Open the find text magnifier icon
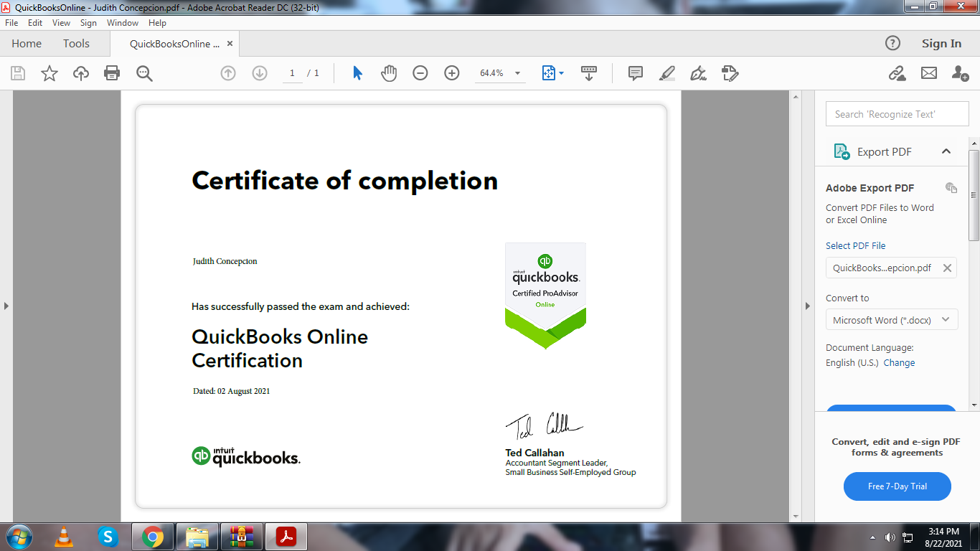980x551 pixels. pos(144,73)
